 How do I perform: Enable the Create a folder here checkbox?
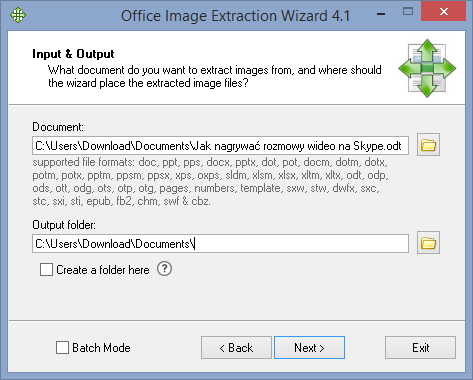click(x=46, y=269)
